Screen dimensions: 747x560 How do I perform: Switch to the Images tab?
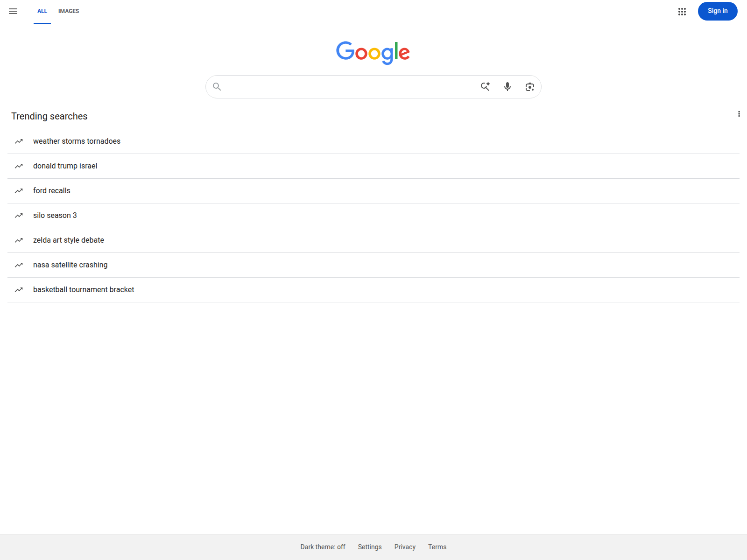coord(69,11)
